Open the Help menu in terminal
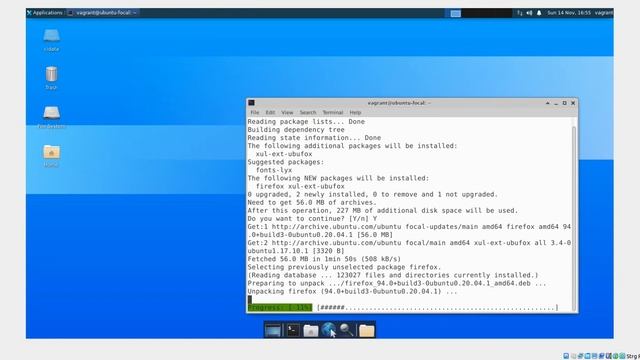The height and width of the screenshot is (360, 640). pyautogui.click(x=355, y=112)
